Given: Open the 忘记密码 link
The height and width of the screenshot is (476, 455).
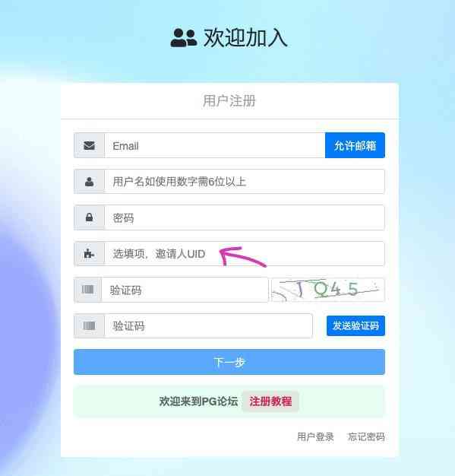Looking at the screenshot, I should click(366, 436).
